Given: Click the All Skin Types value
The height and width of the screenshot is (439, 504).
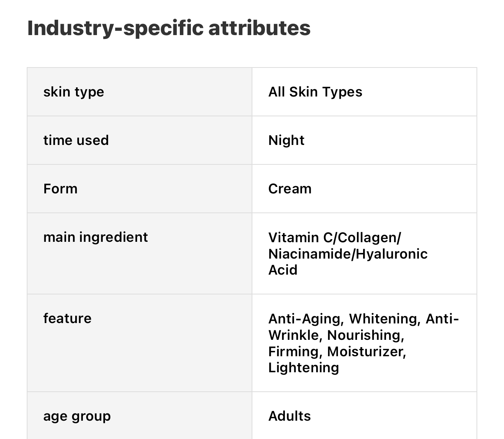Looking at the screenshot, I should 315,92.
